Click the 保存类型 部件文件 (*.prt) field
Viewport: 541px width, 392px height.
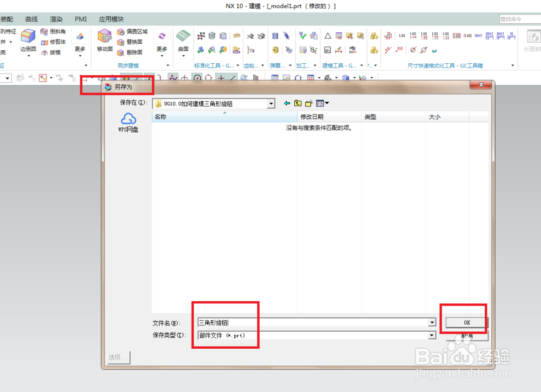[313, 335]
